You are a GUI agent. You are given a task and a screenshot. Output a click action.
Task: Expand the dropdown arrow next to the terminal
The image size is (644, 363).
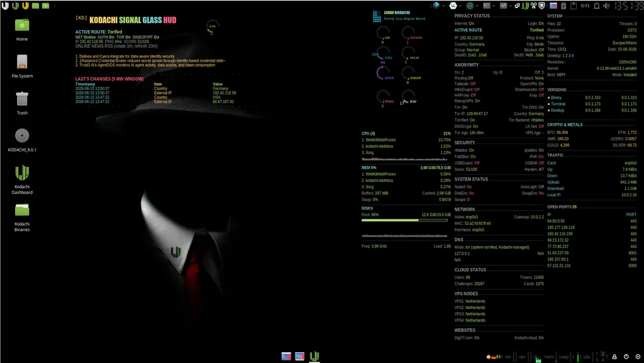[494, 6]
